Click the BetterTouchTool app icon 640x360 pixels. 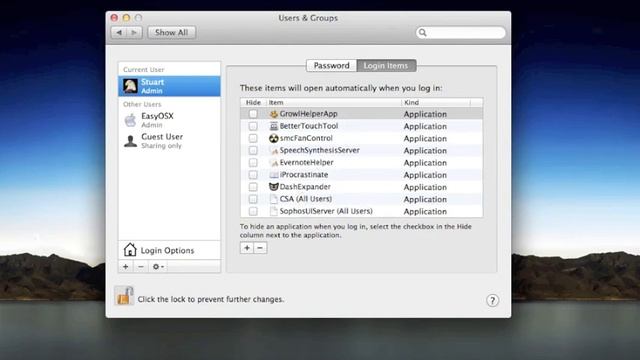273,126
